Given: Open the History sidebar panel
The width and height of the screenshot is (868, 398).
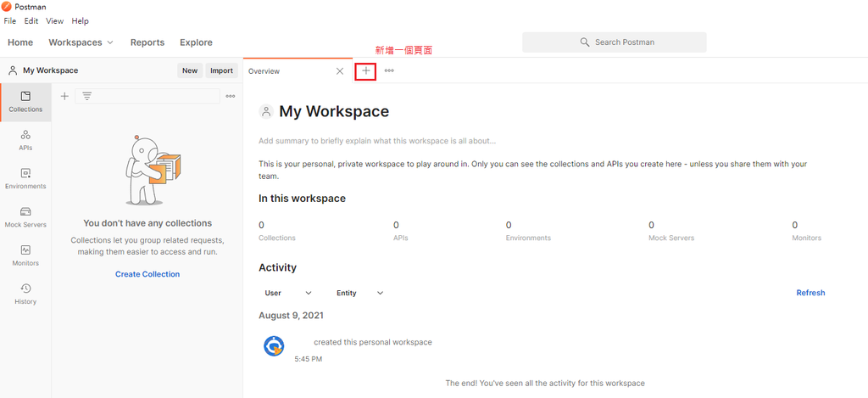Looking at the screenshot, I should (x=25, y=294).
